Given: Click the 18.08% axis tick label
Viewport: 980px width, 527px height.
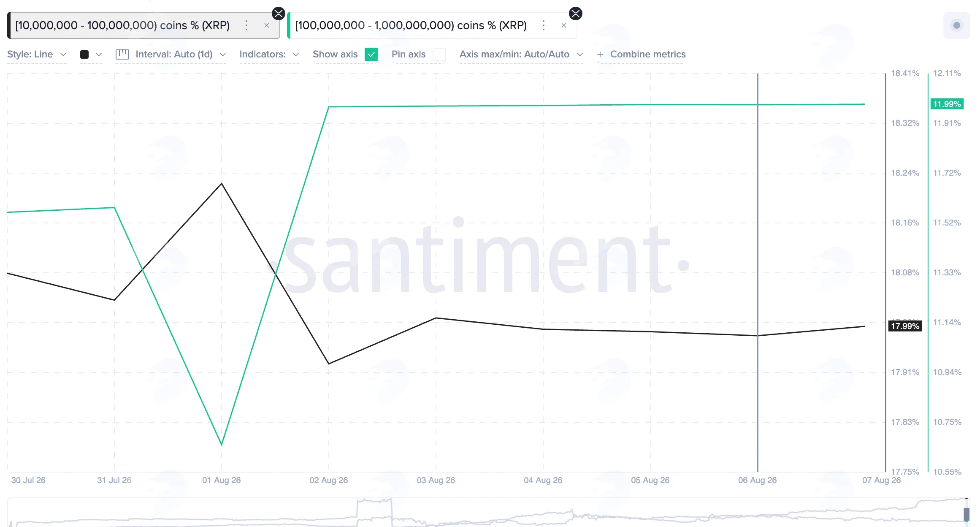Looking at the screenshot, I should [x=905, y=273].
